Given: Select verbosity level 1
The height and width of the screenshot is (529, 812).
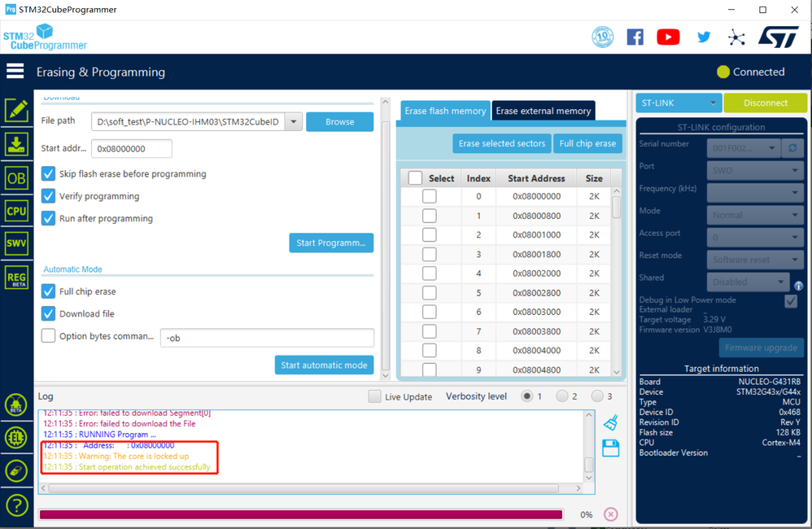Looking at the screenshot, I should [x=526, y=396].
